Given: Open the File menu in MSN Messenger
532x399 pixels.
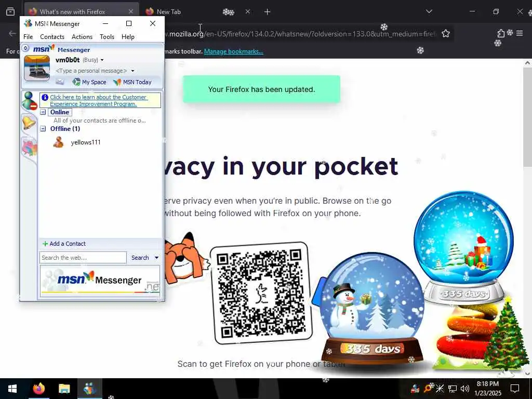Looking at the screenshot, I should point(28,37).
